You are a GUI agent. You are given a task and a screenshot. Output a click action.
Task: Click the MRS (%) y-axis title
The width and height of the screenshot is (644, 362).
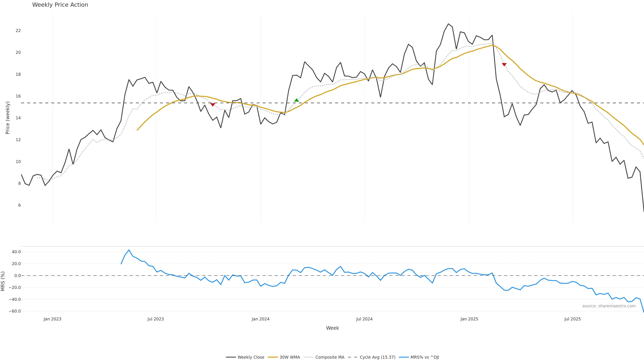point(3,281)
